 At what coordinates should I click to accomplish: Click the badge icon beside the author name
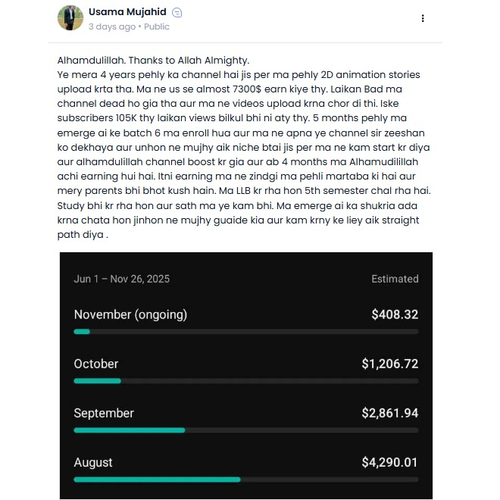(x=177, y=13)
